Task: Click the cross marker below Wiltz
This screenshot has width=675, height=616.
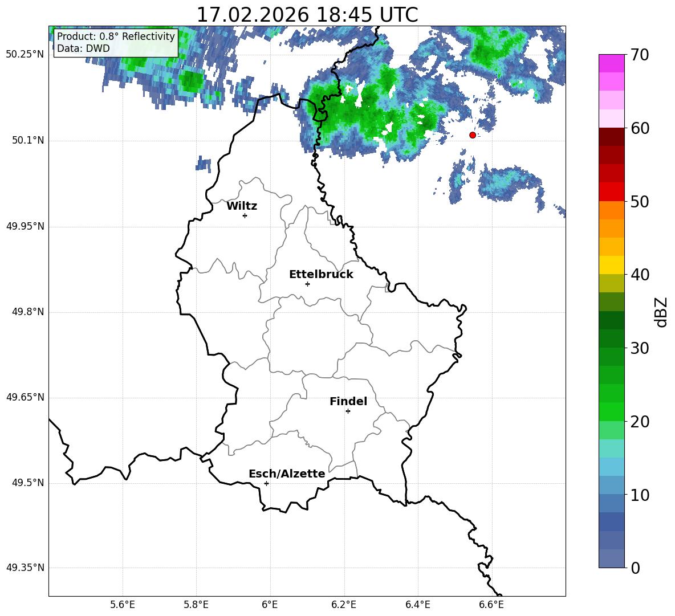Action: coord(245,215)
